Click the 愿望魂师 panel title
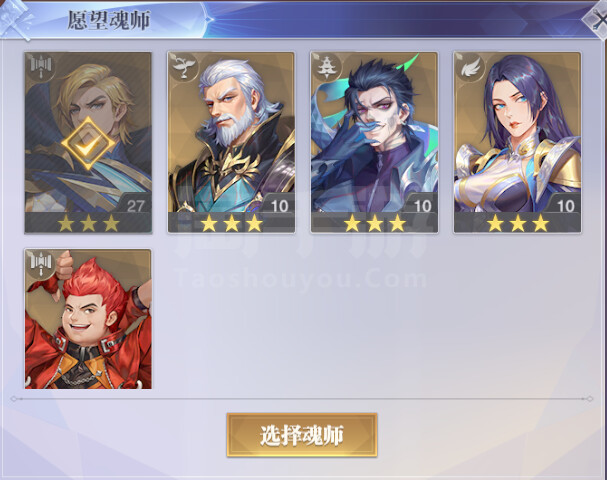 pos(109,20)
